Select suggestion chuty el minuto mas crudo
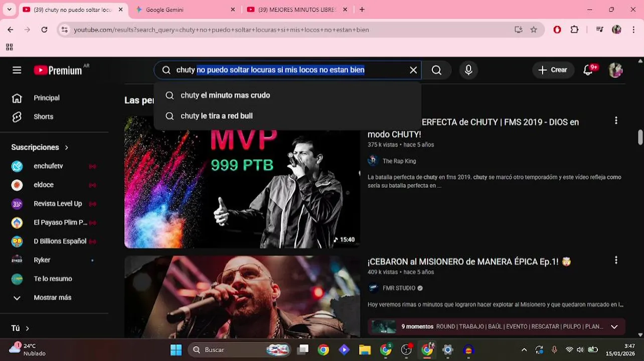 (287, 95)
